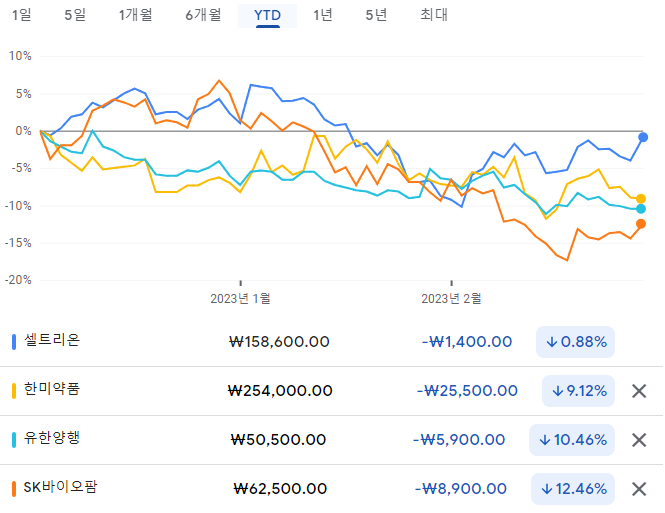
Task: Click the orange SK바이오팜 endpoint dot on chart
Action: tap(641, 224)
